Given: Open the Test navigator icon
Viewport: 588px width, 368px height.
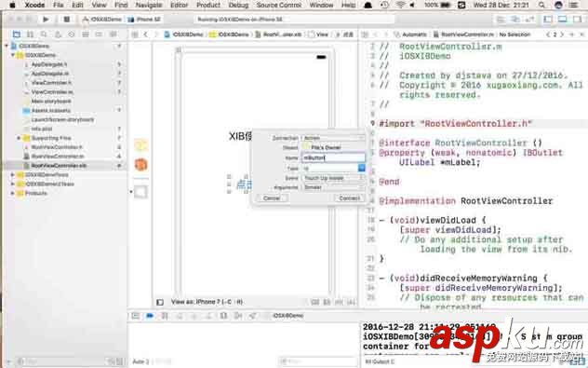Looking at the screenshot, I should (72, 34).
